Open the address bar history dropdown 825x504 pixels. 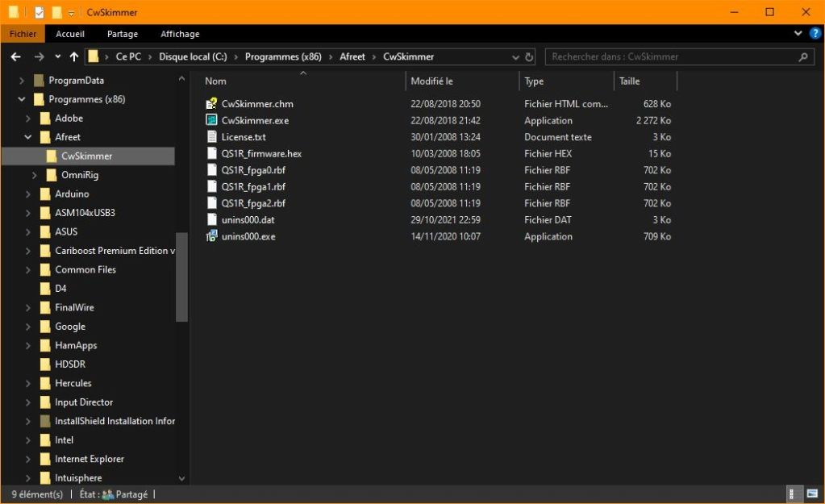pos(516,57)
